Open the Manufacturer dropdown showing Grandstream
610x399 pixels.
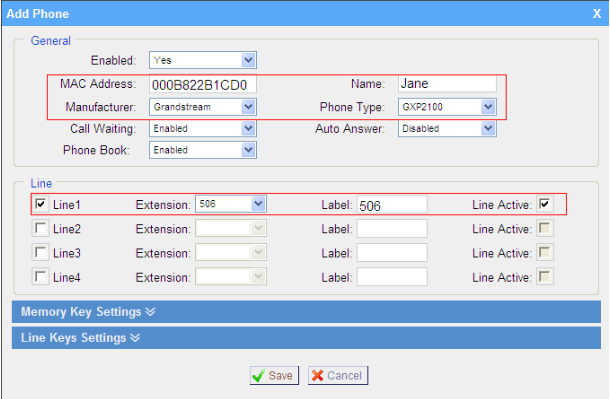pyautogui.click(x=203, y=107)
